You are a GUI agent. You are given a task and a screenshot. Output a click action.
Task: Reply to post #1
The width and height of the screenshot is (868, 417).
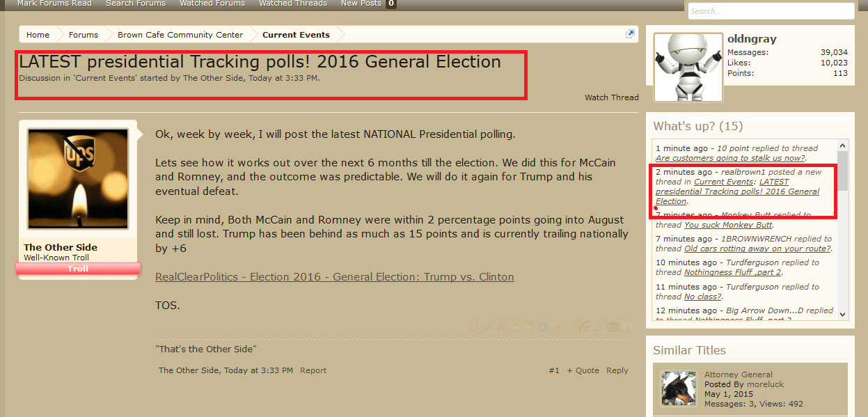coord(617,370)
